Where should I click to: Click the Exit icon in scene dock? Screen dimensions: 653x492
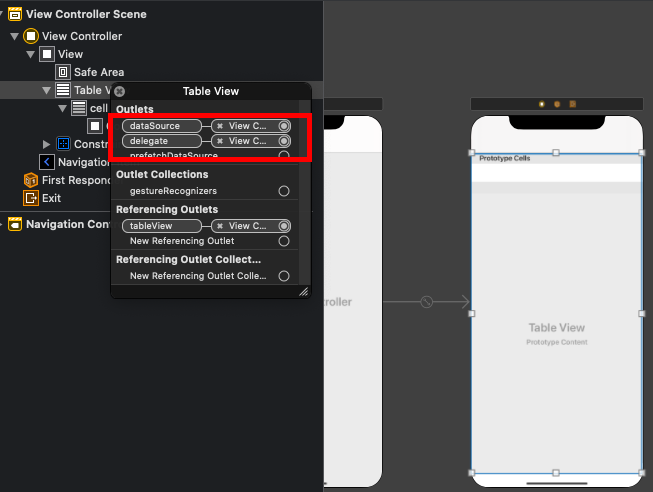pos(573,104)
